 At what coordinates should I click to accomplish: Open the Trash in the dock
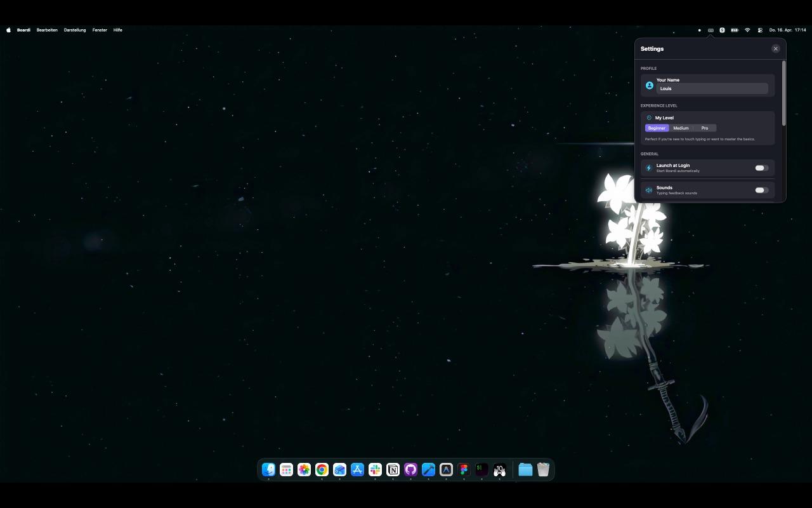click(543, 469)
